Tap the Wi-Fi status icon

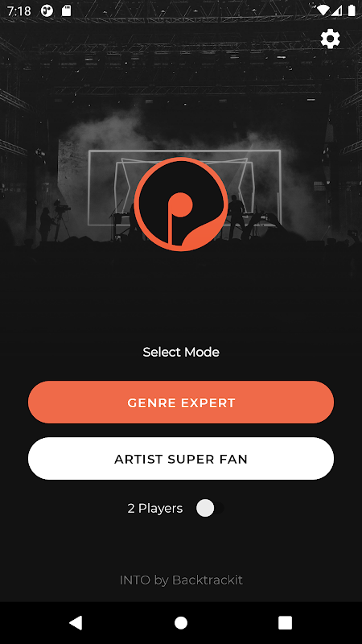(323, 10)
